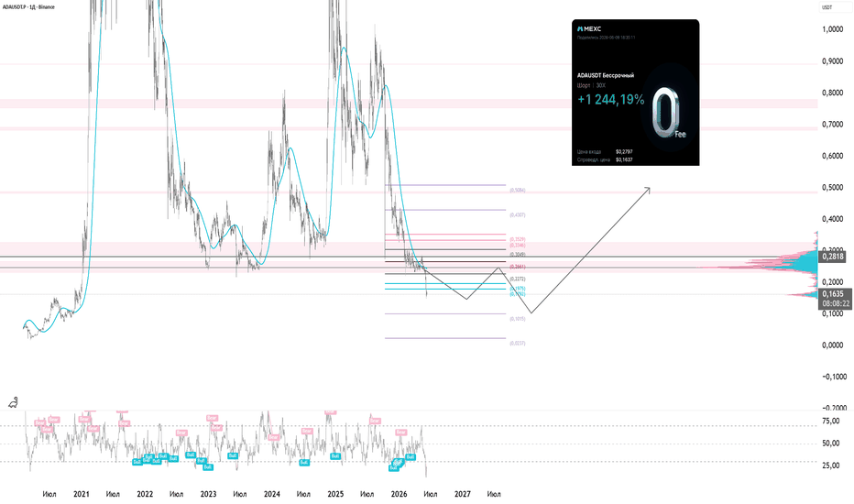Click the MEXC logo in the black card
This screenshot has width=854, height=504.
coord(589,29)
